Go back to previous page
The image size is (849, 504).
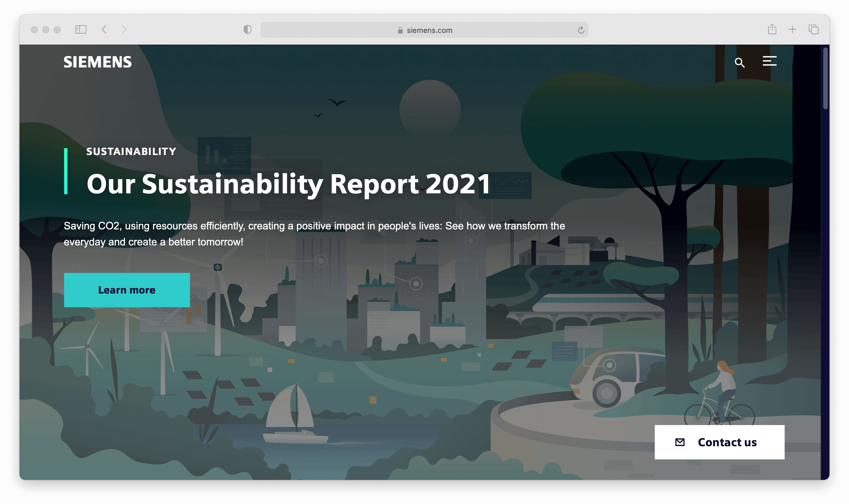[x=104, y=29]
